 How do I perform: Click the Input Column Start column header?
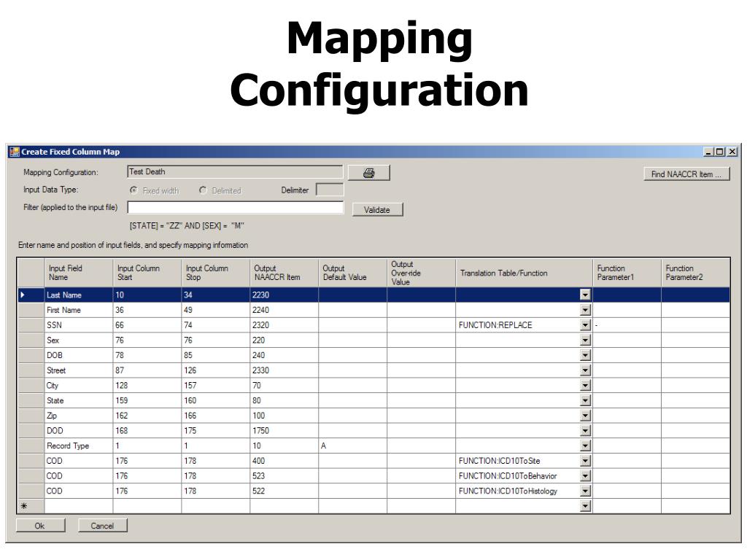[147, 273]
